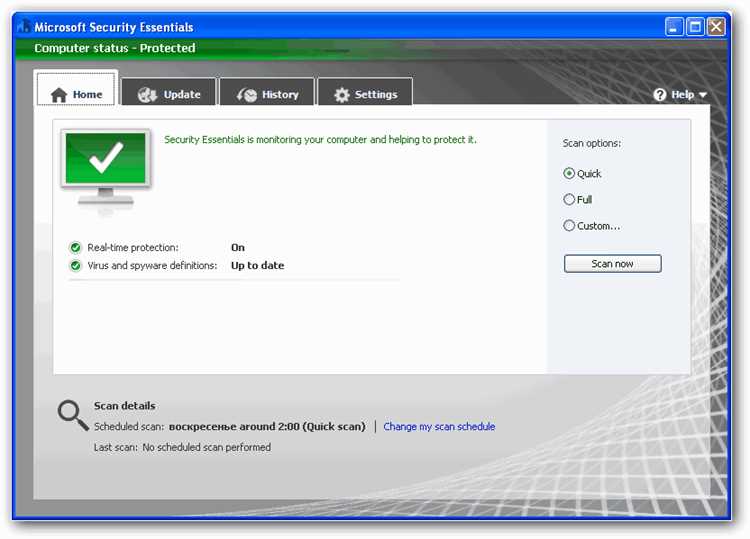Click the Real-time protection 'On' value
This screenshot has width=750, height=539.
point(238,247)
